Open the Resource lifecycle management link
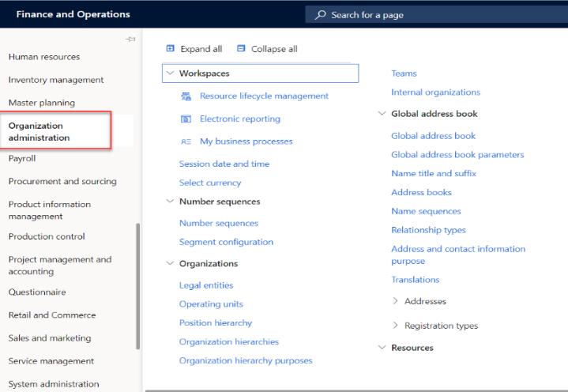568x392 pixels. tap(264, 96)
